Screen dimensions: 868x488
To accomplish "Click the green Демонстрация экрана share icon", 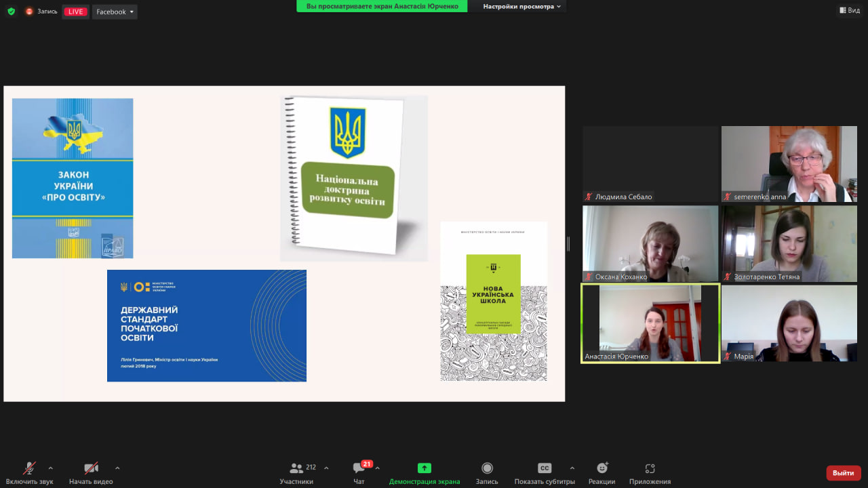I will [424, 468].
